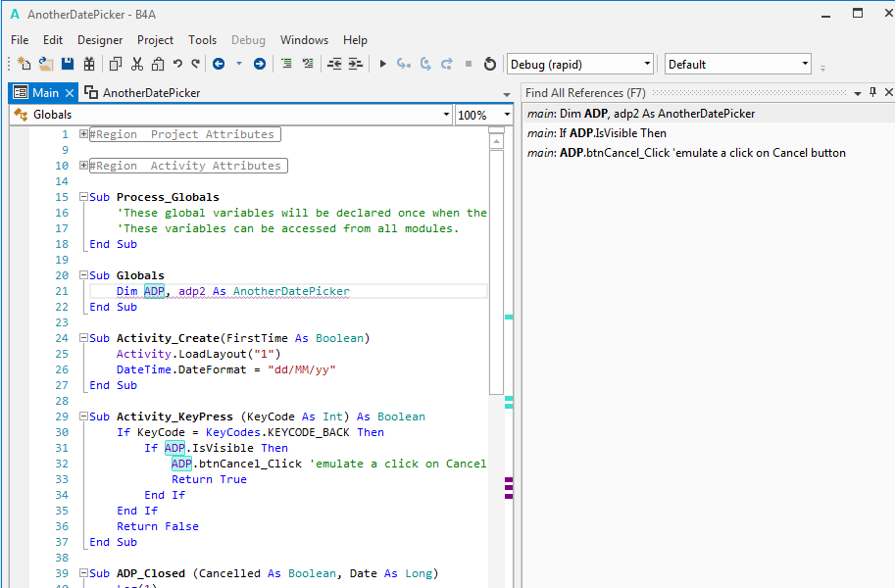Image resolution: width=895 pixels, height=588 pixels.
Task: Navigate forward in code history
Action: 258,62
